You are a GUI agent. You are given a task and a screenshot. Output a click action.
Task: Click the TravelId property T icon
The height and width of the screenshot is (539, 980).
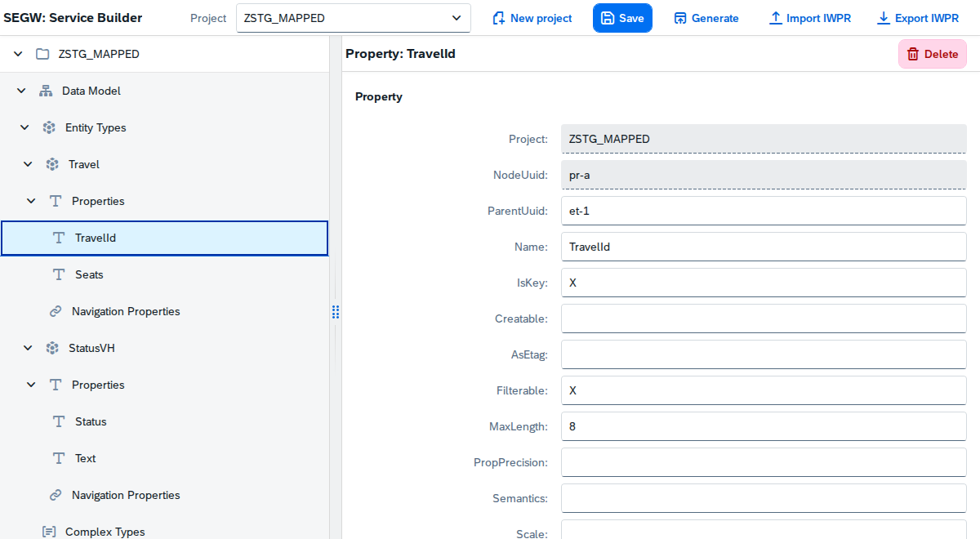click(59, 238)
